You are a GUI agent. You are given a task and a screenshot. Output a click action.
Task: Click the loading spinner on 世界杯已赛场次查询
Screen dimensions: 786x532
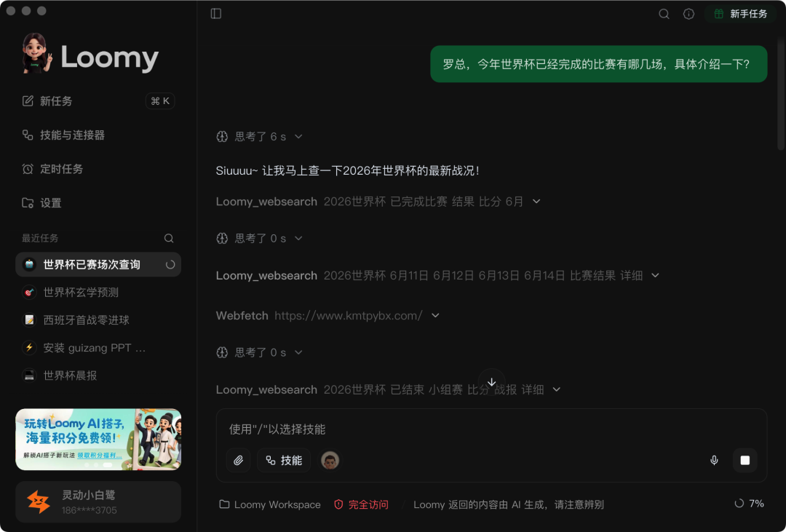[x=170, y=265]
